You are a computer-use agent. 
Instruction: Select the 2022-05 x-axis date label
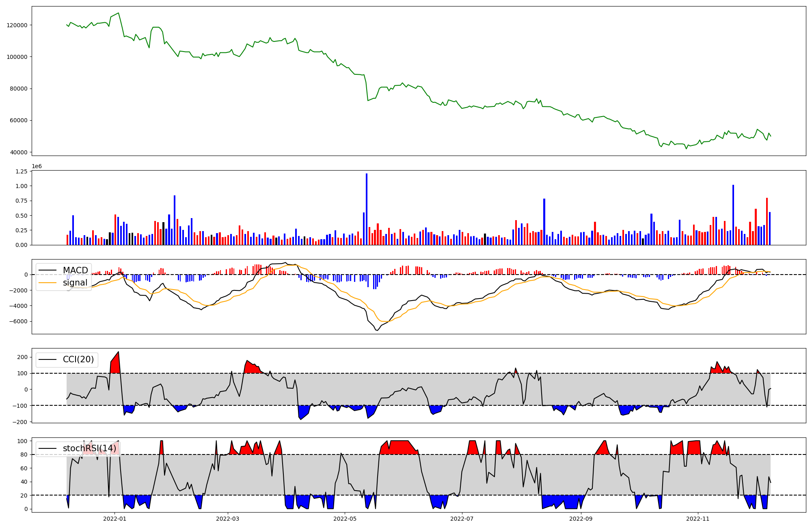(345, 519)
